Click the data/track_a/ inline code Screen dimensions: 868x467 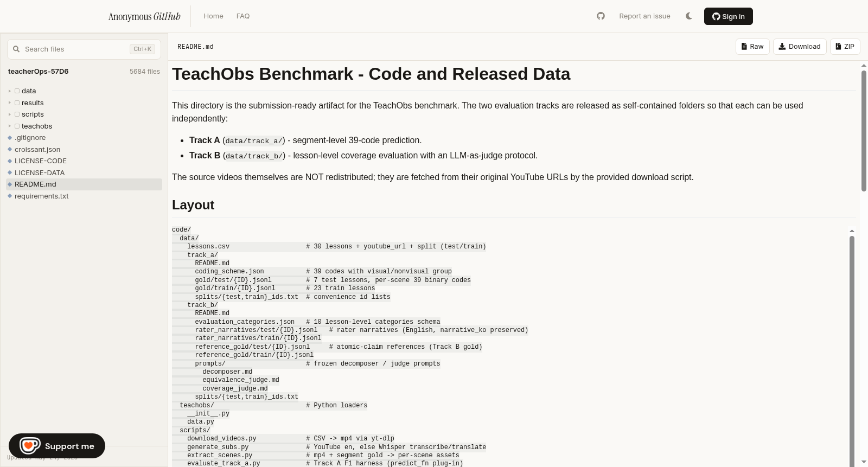click(253, 141)
